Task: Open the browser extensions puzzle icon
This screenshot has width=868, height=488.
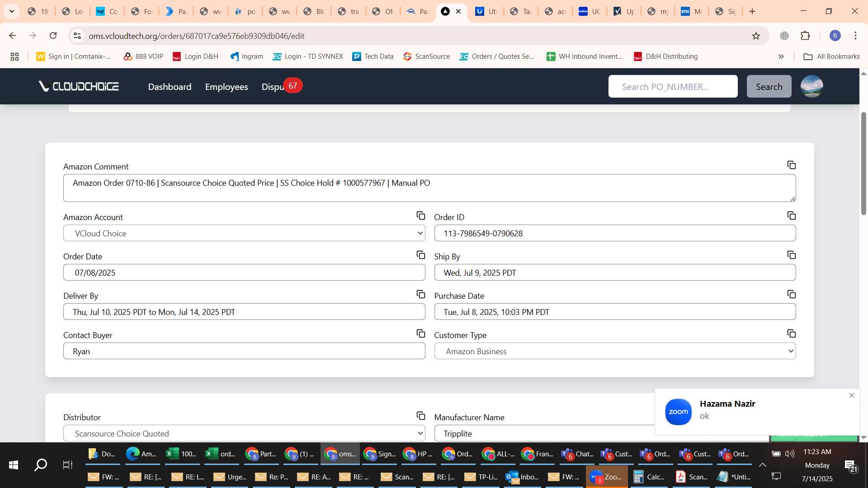Action: [805, 36]
